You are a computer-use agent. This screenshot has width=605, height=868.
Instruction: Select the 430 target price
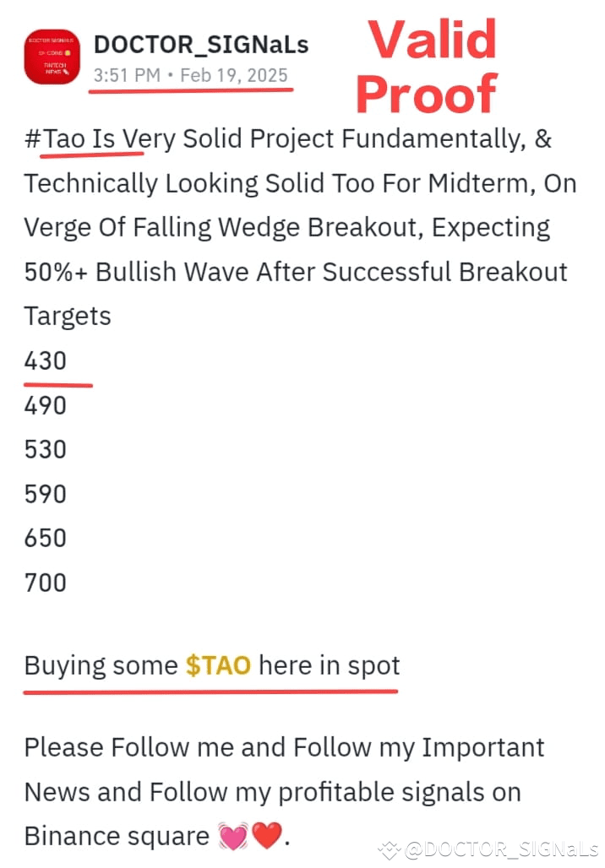click(x=46, y=361)
